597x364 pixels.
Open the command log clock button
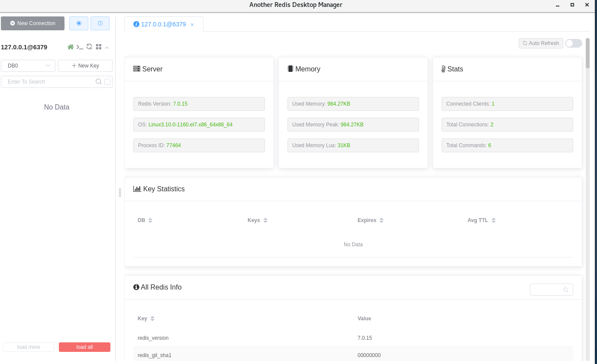[x=100, y=23]
